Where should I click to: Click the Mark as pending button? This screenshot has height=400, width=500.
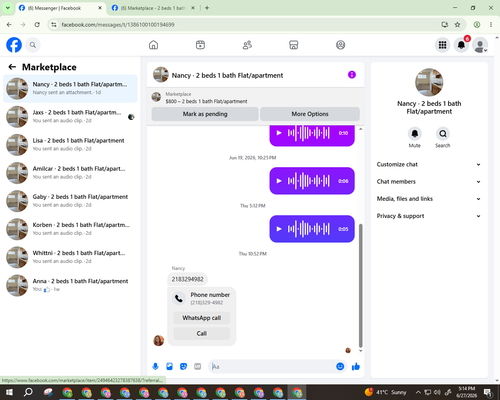point(205,114)
